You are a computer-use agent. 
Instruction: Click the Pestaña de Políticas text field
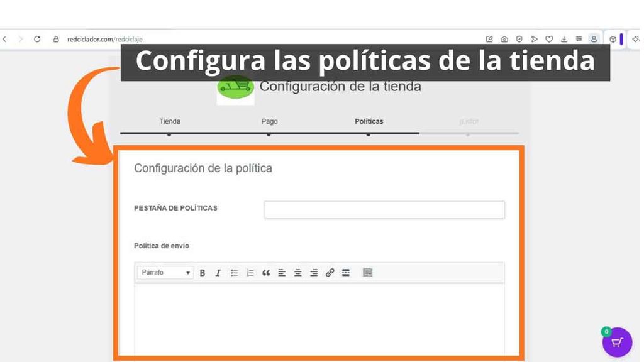(384, 210)
